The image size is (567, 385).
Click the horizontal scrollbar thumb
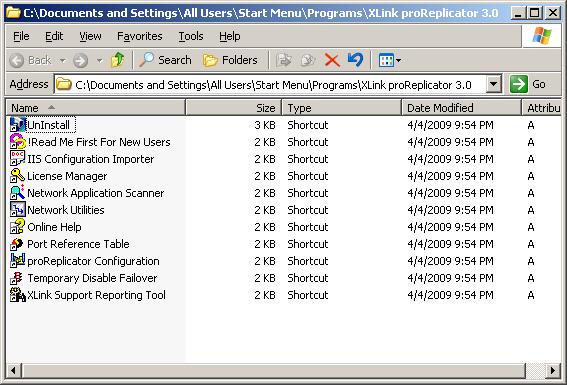pyautogui.click(x=273, y=370)
